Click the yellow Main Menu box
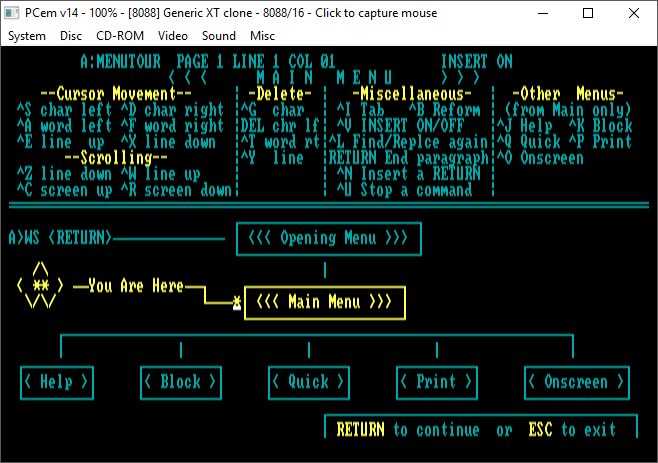658x463 pixels. [x=325, y=302]
